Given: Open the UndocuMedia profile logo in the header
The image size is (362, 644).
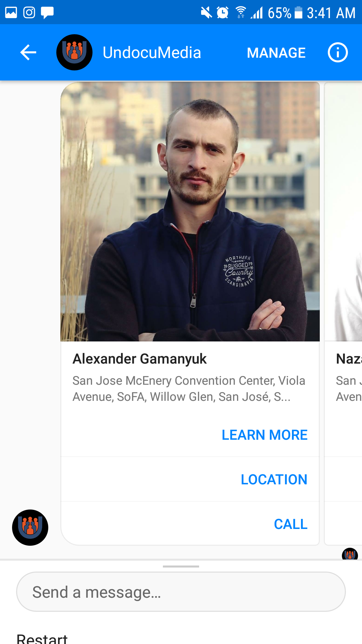Looking at the screenshot, I should pos(74,52).
